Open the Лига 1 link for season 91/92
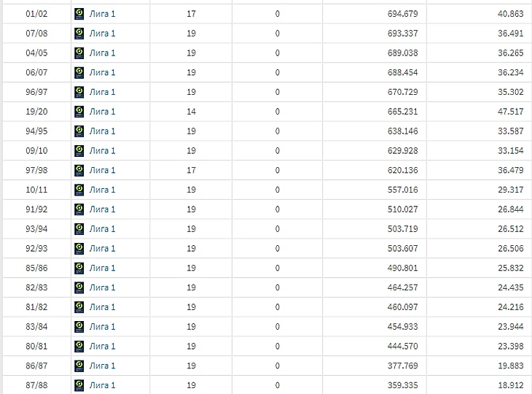Viewport: 532px width, 394px height. [x=102, y=209]
